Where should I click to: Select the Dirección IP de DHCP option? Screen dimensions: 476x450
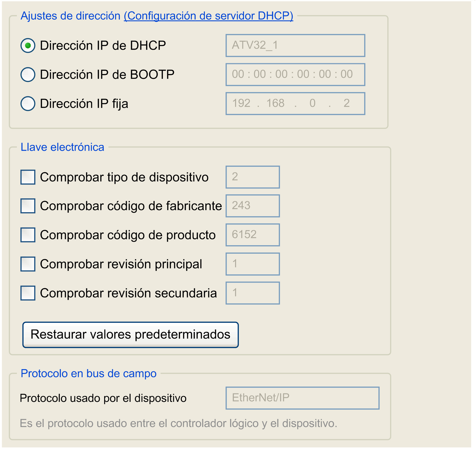tap(28, 46)
